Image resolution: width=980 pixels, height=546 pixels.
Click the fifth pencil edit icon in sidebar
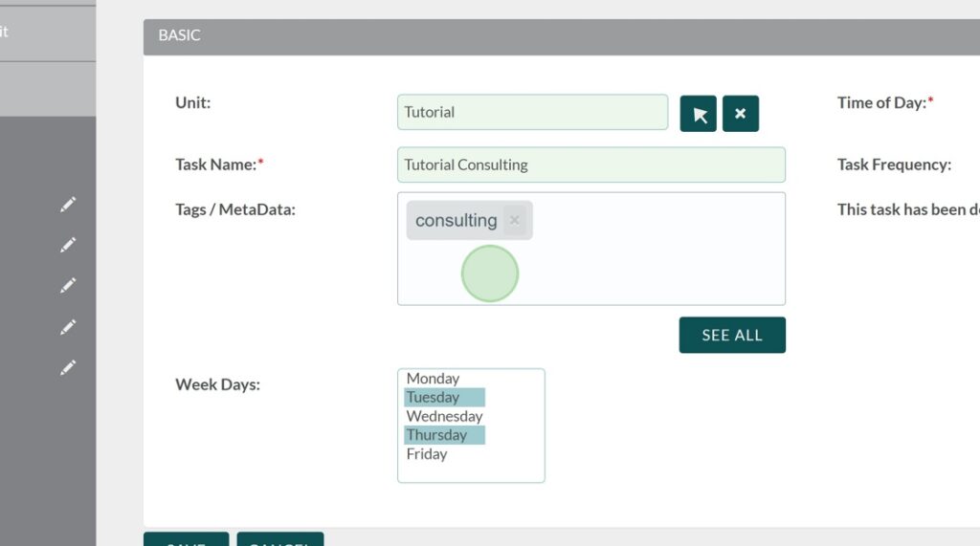click(67, 367)
